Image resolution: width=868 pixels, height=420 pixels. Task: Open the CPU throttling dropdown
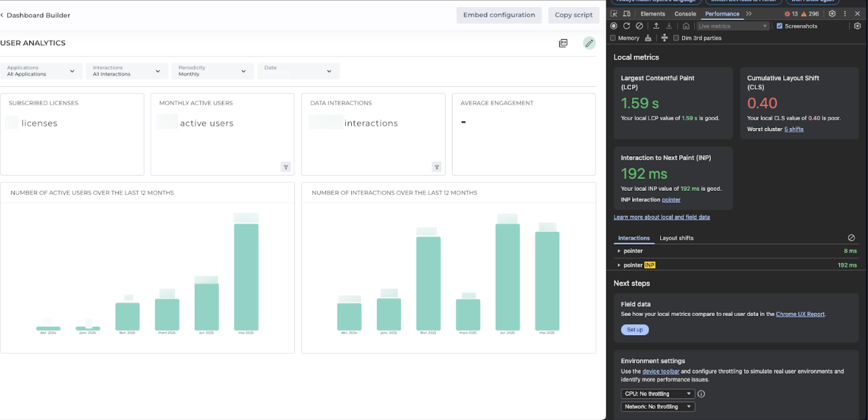coord(657,394)
